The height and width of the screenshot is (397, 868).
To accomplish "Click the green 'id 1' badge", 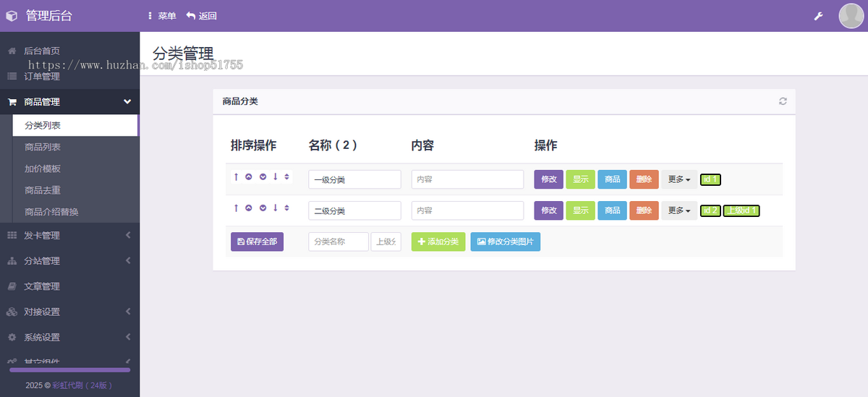I will (711, 179).
